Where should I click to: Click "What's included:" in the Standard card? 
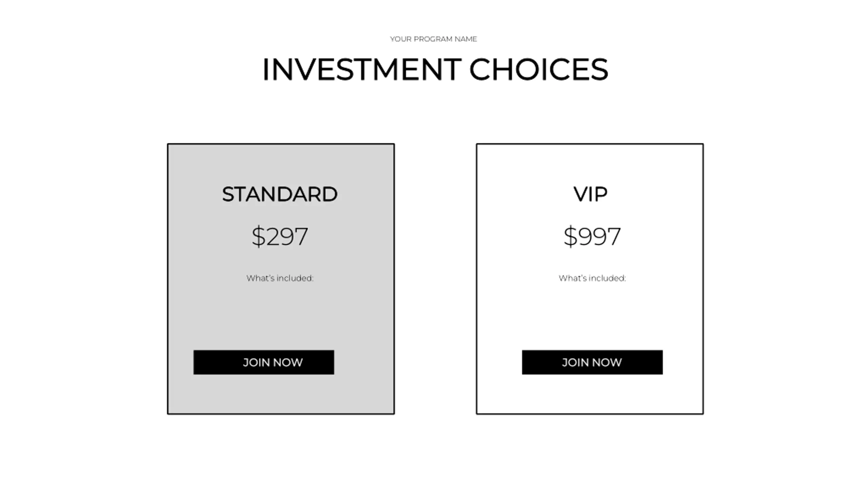[280, 278]
